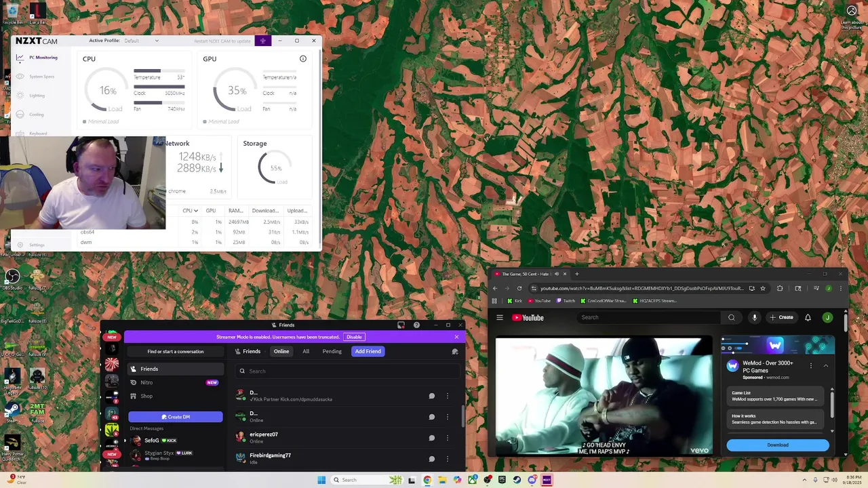Viewport: 868px width, 488px height.
Task: Mute the YouTube tab audio icon
Action: tap(556, 274)
